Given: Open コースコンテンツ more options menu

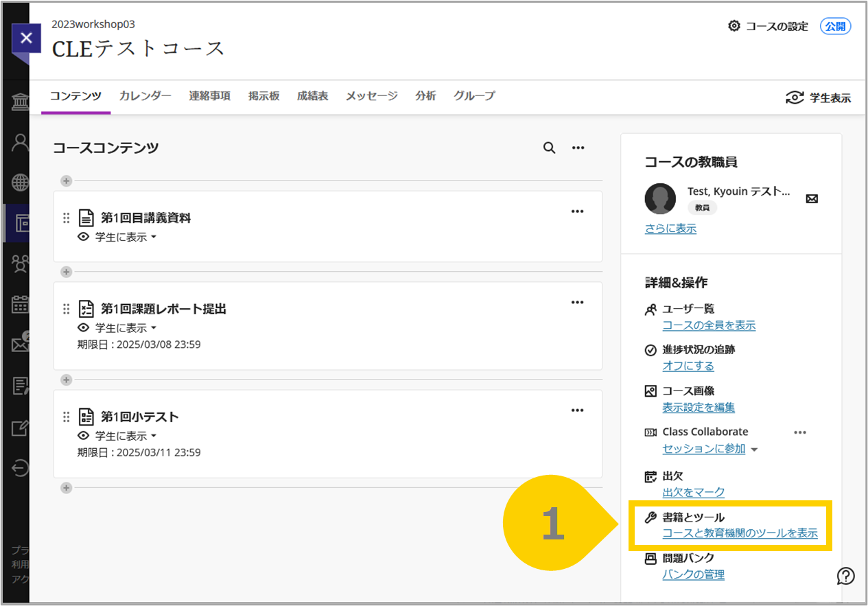Looking at the screenshot, I should [x=578, y=148].
